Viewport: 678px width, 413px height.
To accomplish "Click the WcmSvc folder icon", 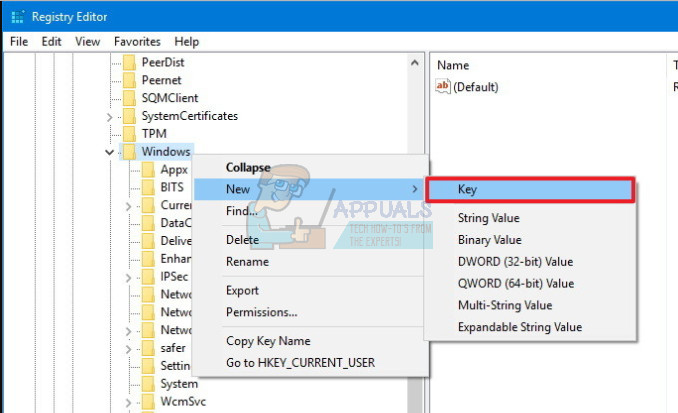I will pyautogui.click(x=148, y=402).
